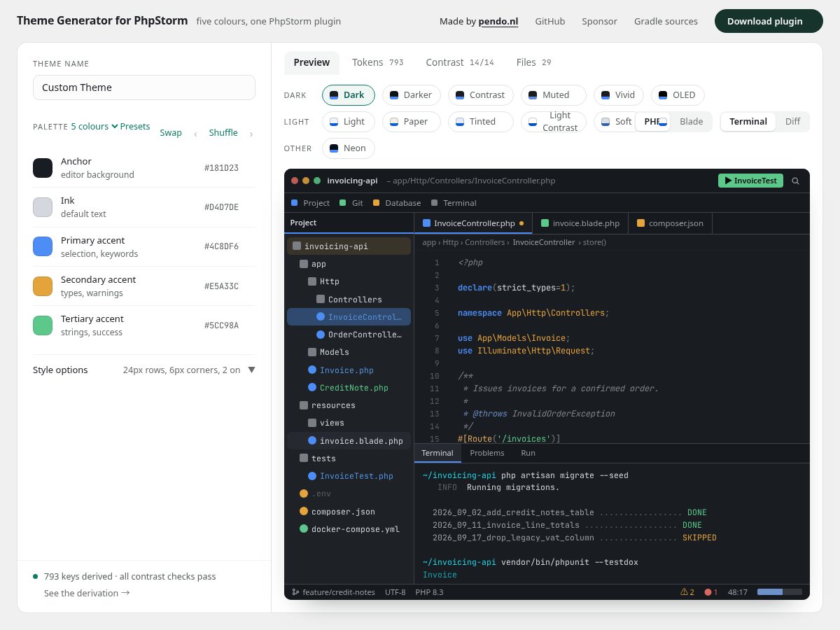This screenshot has height=630, width=840.
Task: Click the app folder icon in tree
Action: coord(304,264)
